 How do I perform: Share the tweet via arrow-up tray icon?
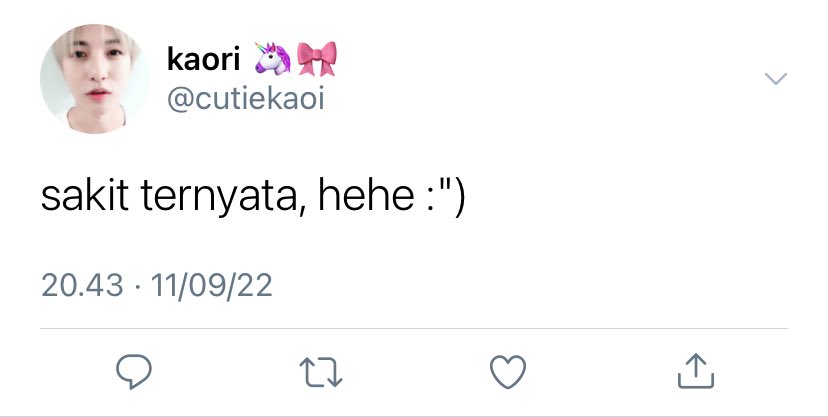pyautogui.click(x=695, y=371)
